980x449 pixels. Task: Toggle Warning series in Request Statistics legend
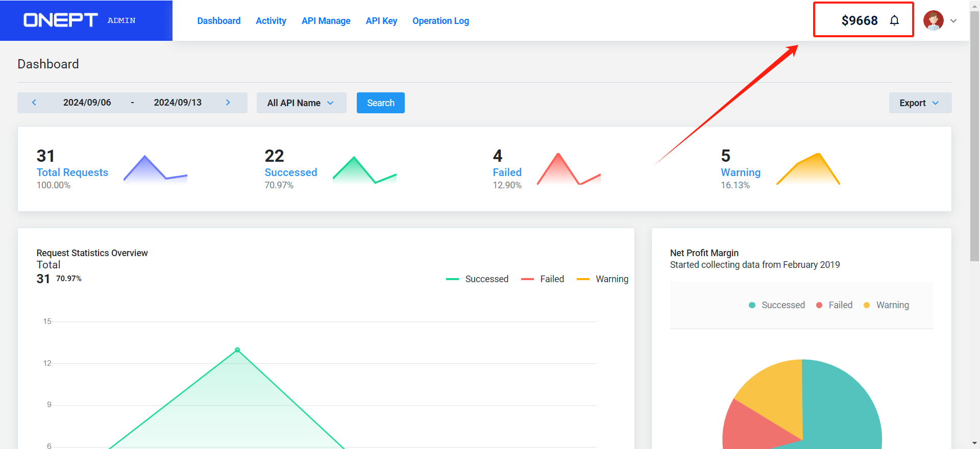[602, 279]
